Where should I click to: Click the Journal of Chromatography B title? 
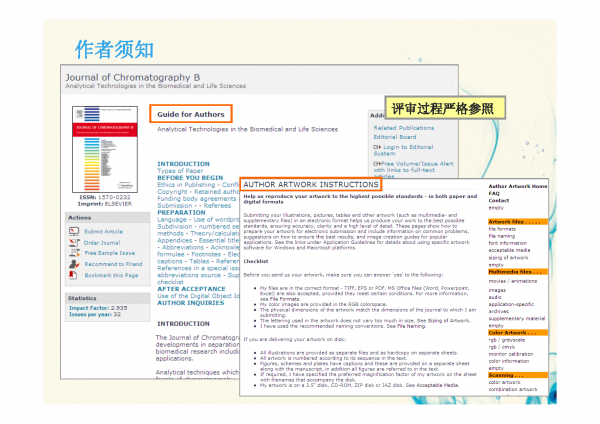coord(133,77)
